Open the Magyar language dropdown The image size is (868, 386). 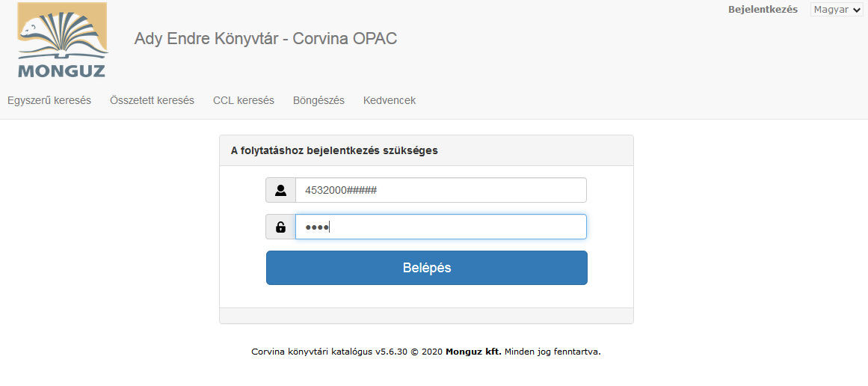tap(837, 10)
